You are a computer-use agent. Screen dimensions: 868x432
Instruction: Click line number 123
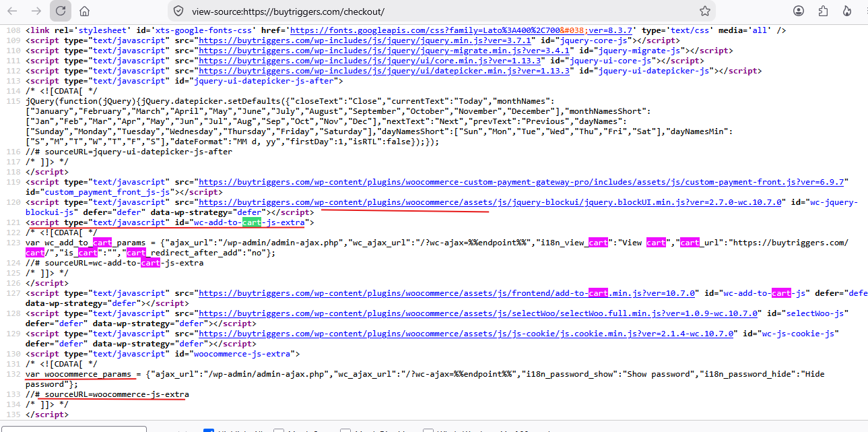click(13, 243)
